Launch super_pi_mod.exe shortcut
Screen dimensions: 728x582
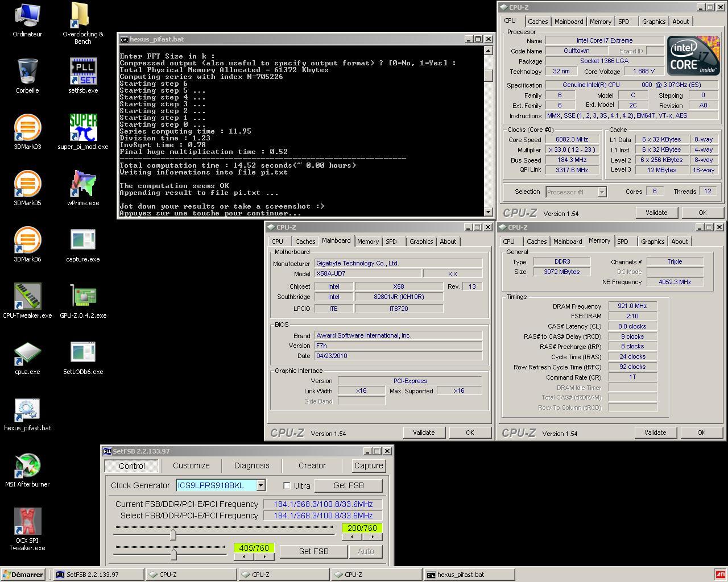[x=83, y=132]
